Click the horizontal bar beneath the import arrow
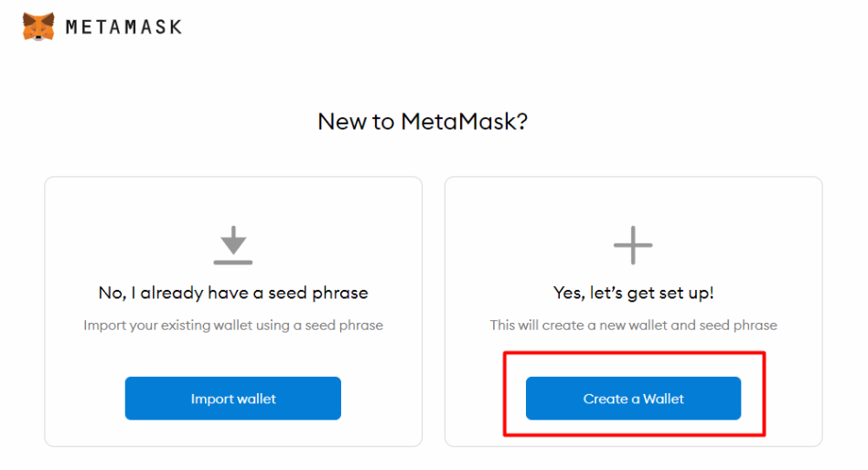Screen dimensions: 868x470 233,262
